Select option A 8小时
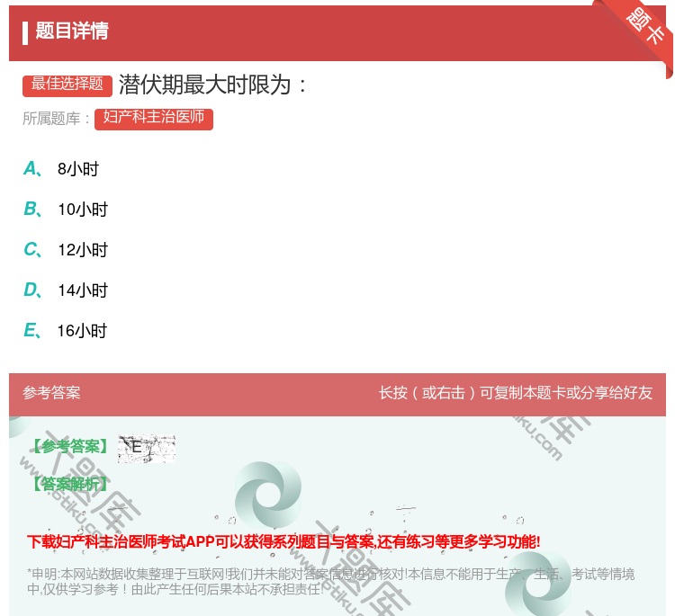The height and width of the screenshot is (616, 675). pos(61,169)
